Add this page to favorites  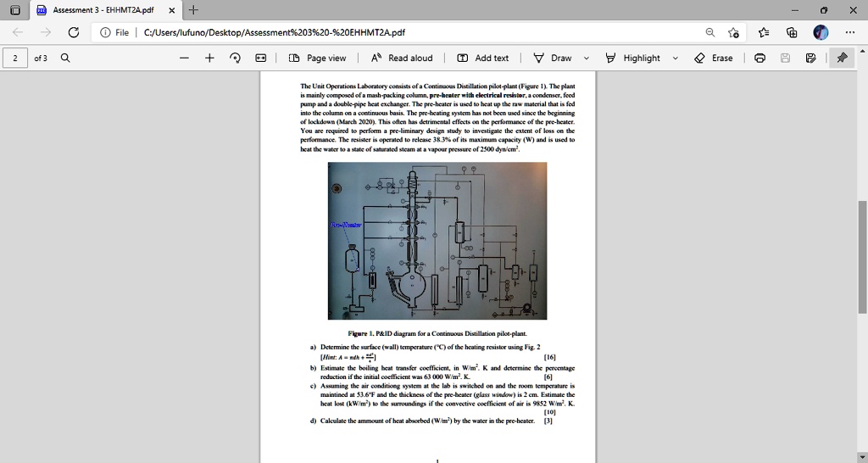733,32
